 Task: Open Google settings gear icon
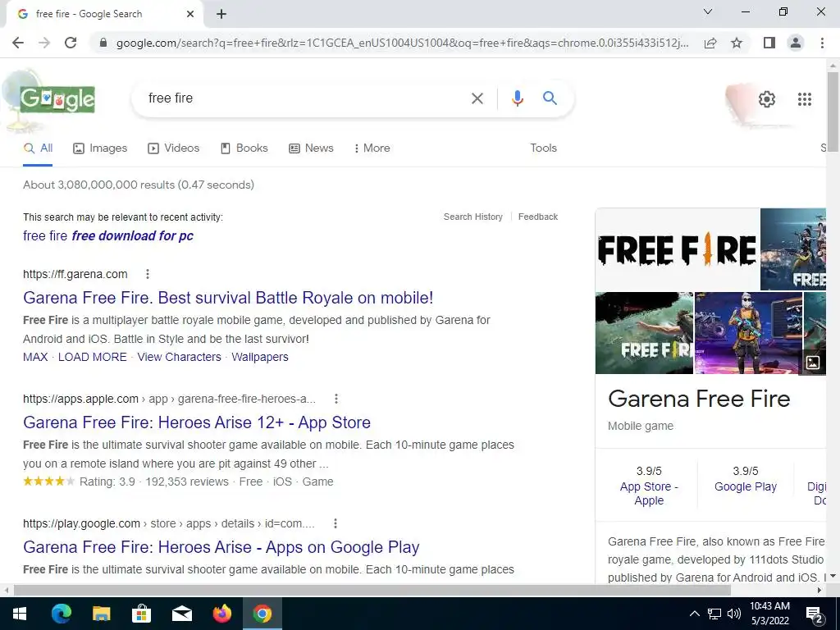coord(767,99)
